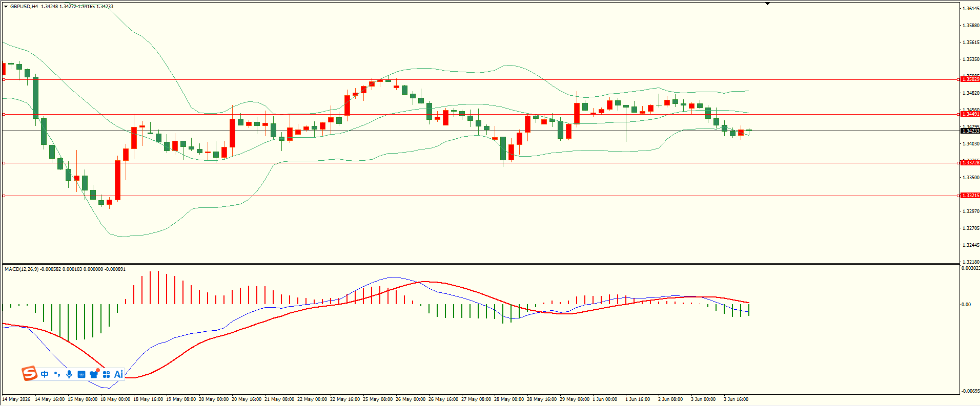Click the 1.32445 price scale value
The width and height of the screenshot is (980, 406).
coord(971,245)
